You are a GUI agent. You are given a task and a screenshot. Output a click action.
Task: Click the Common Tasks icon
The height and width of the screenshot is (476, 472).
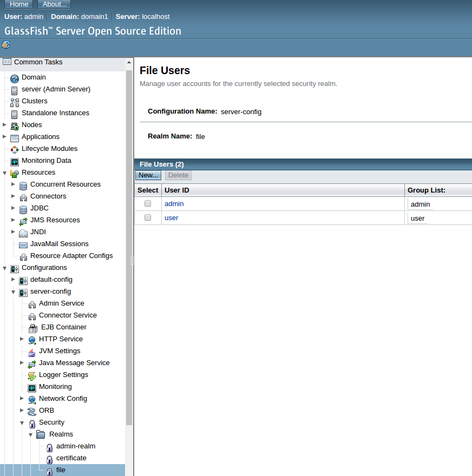pyautogui.click(x=7, y=62)
